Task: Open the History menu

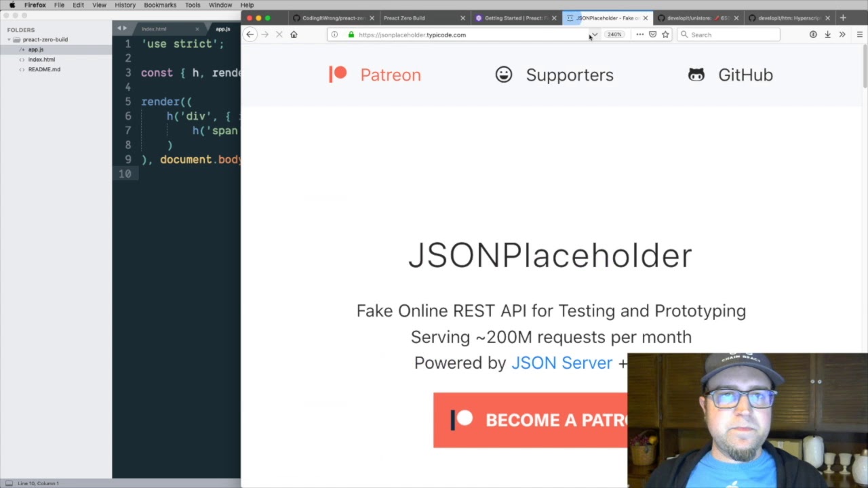Action: [x=125, y=5]
